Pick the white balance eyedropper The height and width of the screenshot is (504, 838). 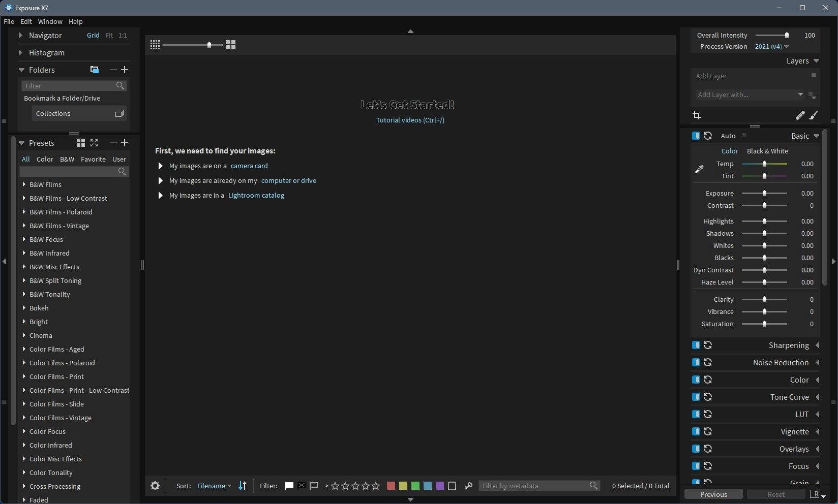tap(699, 169)
